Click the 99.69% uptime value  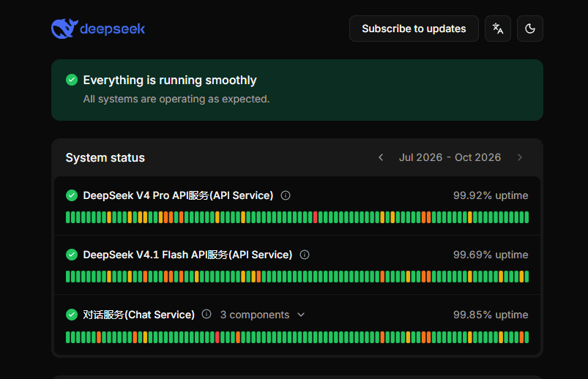(491, 255)
